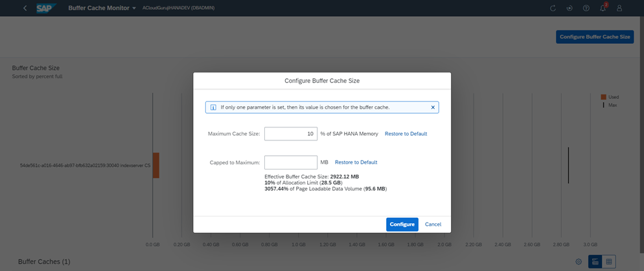
Task: Click the auto-refresh play icon
Action: pos(569,8)
